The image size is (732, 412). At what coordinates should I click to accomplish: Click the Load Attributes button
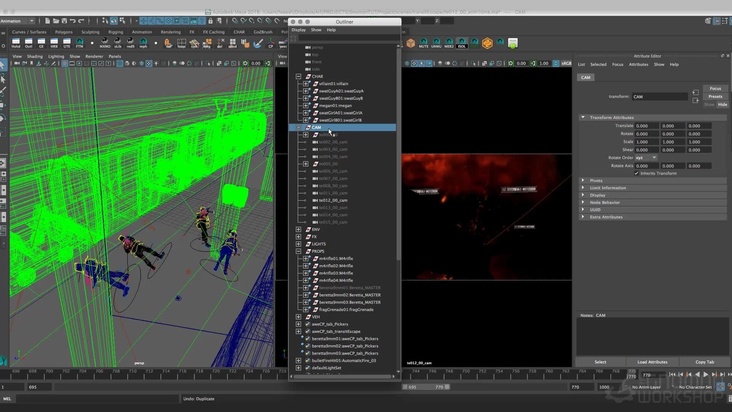pyautogui.click(x=652, y=362)
